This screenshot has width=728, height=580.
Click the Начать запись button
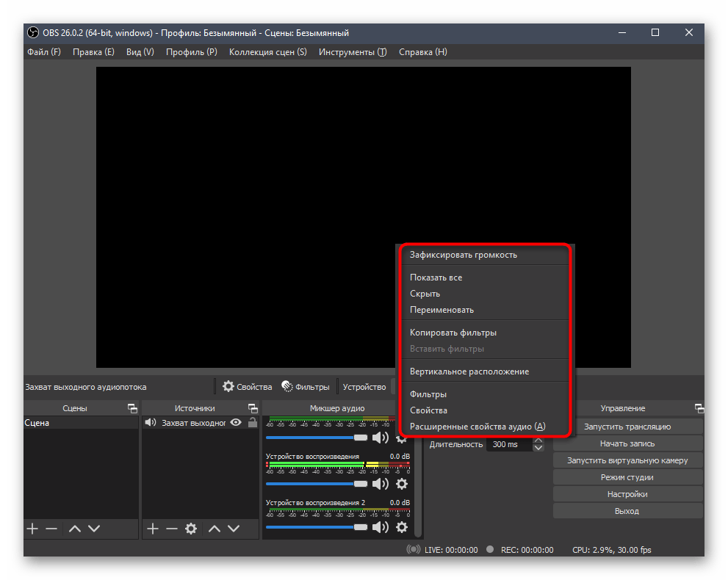point(627,443)
